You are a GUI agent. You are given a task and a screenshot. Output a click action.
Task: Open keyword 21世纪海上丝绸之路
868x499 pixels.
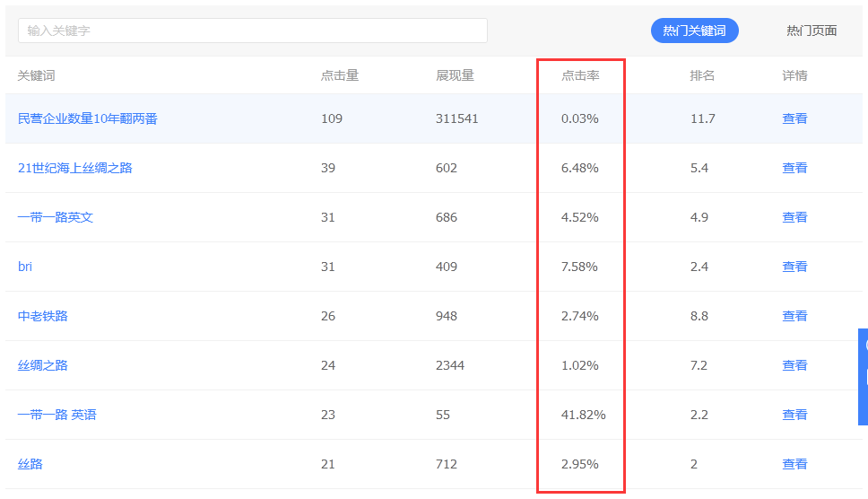pos(75,168)
